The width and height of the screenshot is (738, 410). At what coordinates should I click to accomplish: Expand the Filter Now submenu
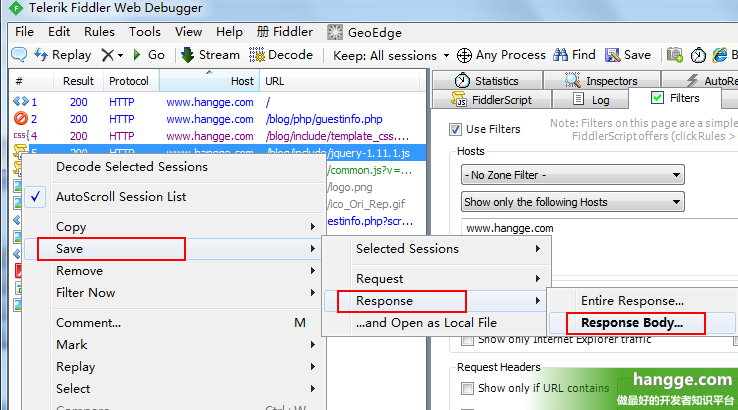tap(174, 293)
